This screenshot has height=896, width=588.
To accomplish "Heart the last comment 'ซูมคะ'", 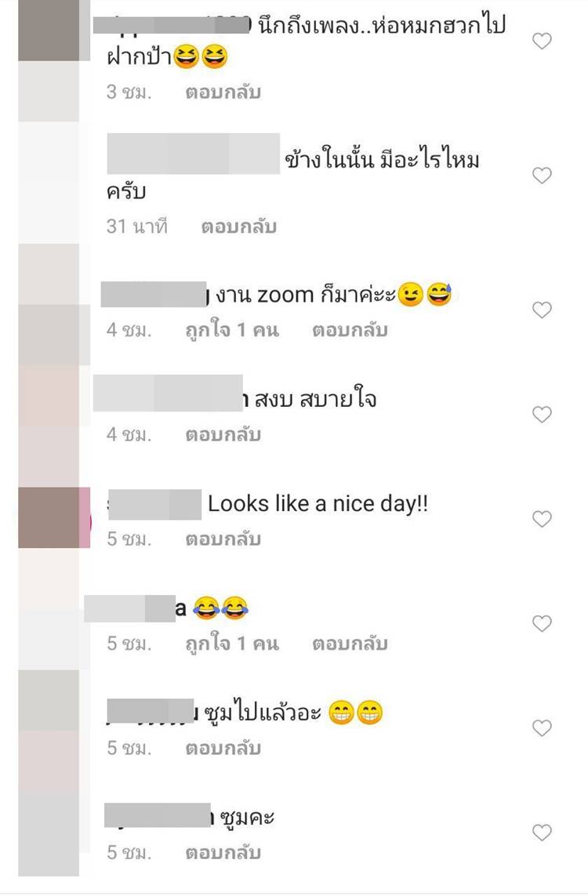I will 542,832.
